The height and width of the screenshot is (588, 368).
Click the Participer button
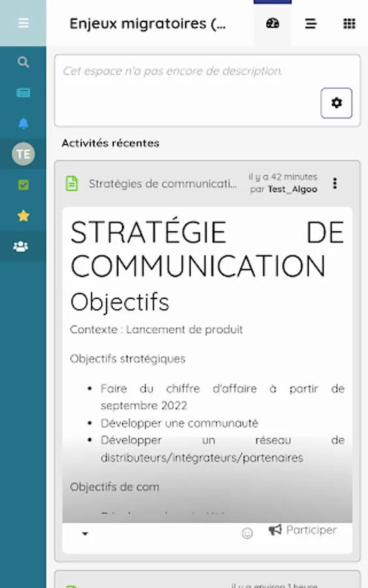pos(303,530)
